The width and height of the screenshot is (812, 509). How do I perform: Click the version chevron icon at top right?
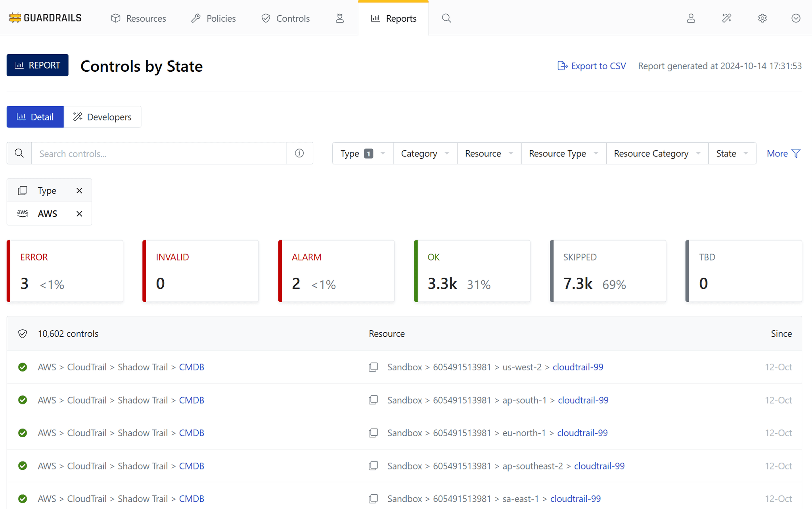click(x=796, y=18)
